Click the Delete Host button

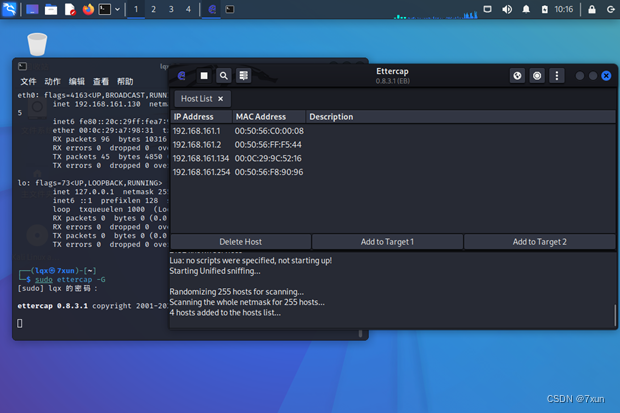pyautogui.click(x=240, y=242)
